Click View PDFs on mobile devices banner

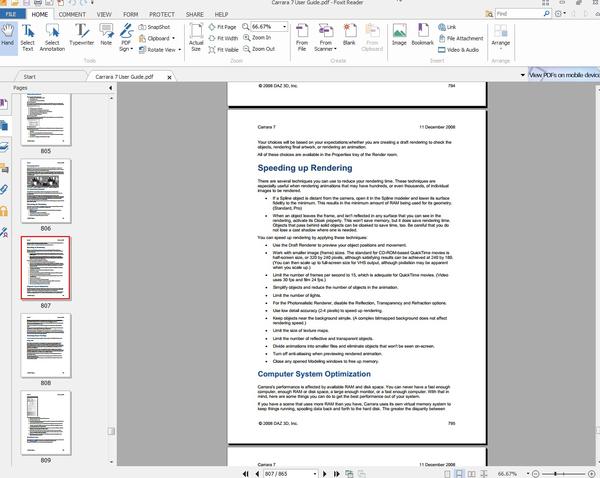tap(564, 75)
